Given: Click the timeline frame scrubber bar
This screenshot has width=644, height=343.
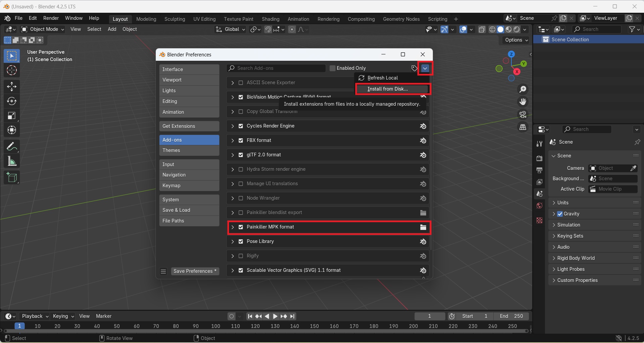Looking at the screenshot, I should click(265, 326).
